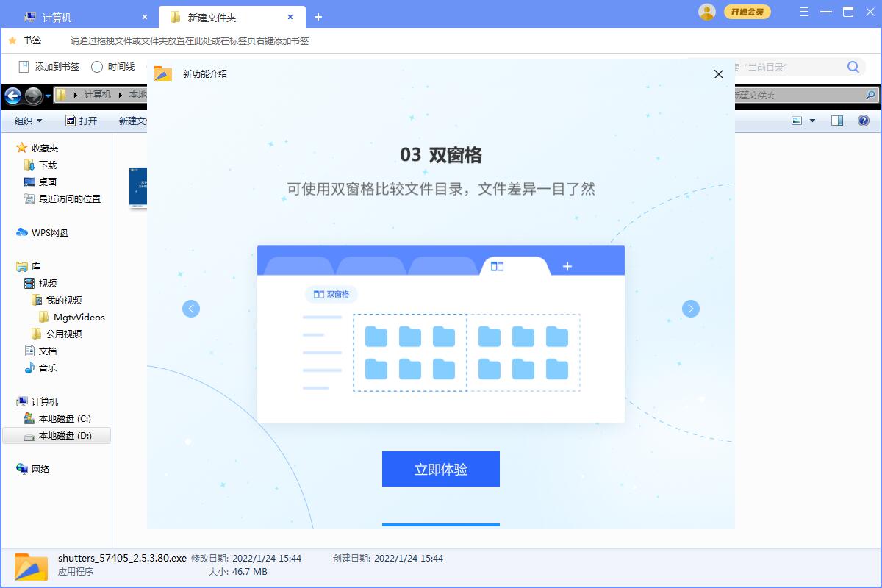
Task: Open the navigation history dropdown beside back button
Action: click(x=49, y=96)
